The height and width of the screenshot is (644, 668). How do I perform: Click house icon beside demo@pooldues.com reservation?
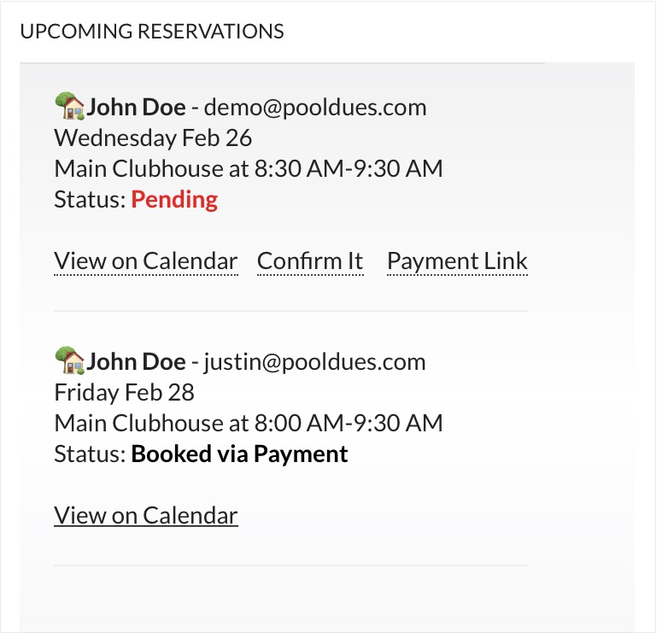69,107
